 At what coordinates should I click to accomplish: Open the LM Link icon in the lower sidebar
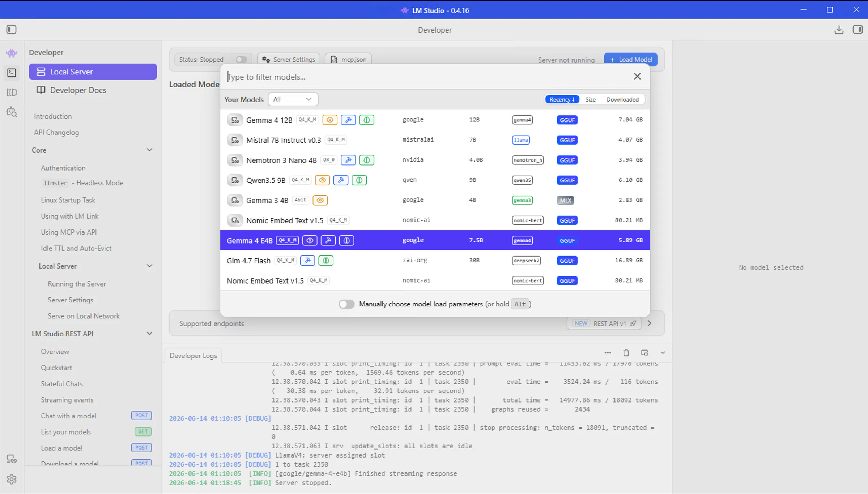point(12,459)
